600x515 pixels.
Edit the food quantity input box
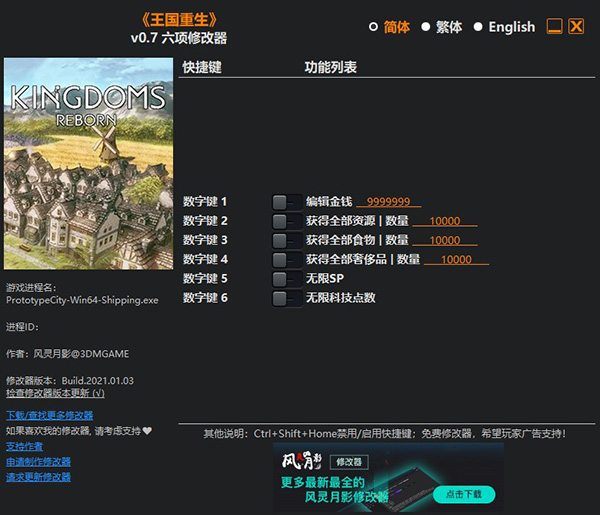444,240
